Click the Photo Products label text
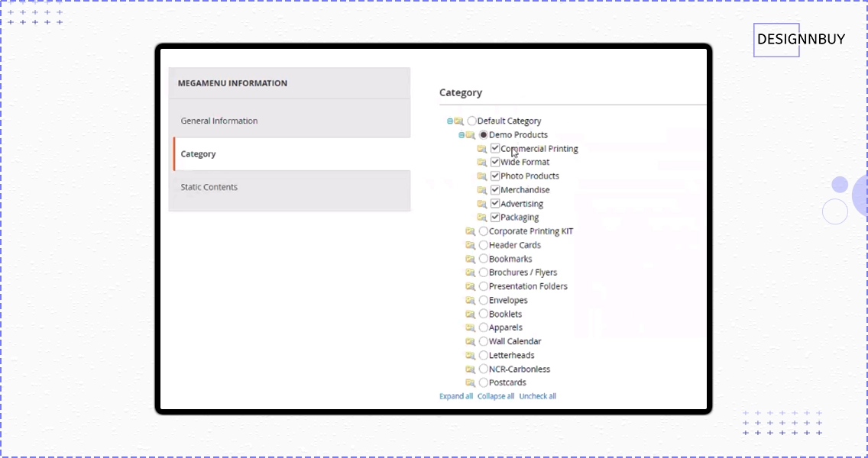 pyautogui.click(x=530, y=176)
